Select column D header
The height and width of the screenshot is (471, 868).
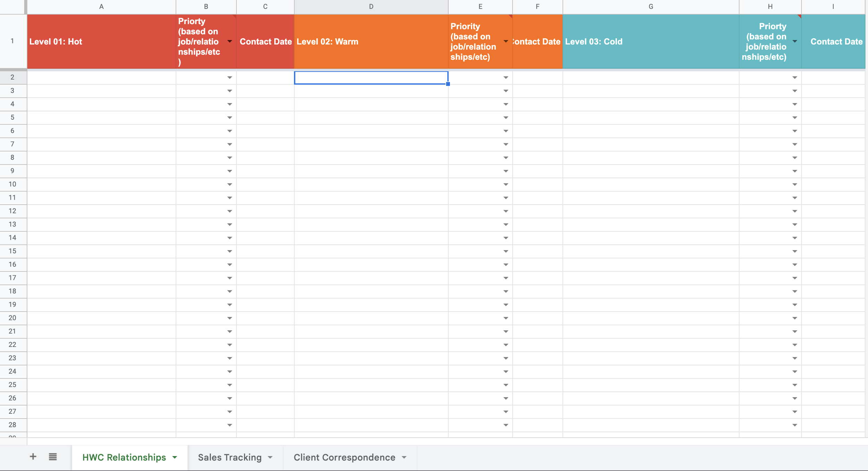[371, 7]
